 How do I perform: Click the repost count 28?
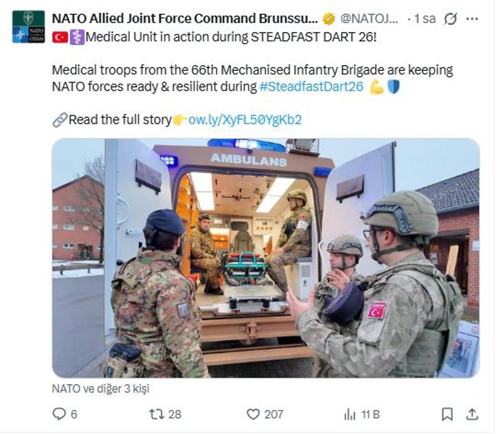174,414
